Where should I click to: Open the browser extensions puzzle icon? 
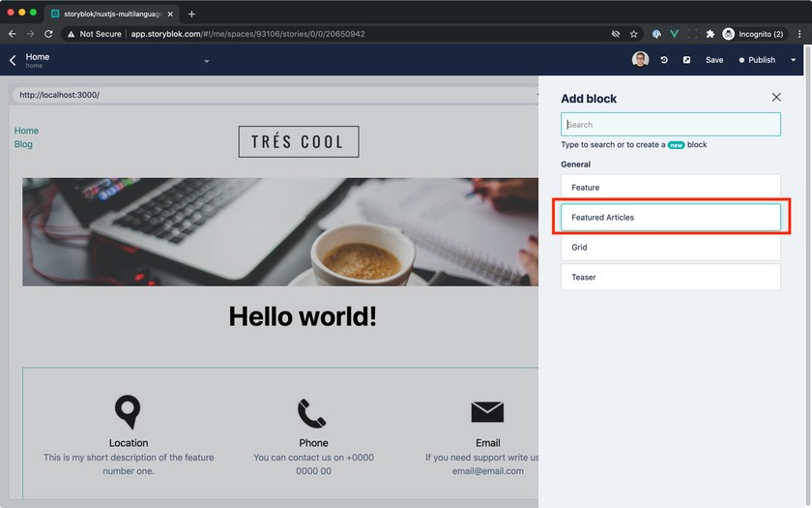coord(710,34)
